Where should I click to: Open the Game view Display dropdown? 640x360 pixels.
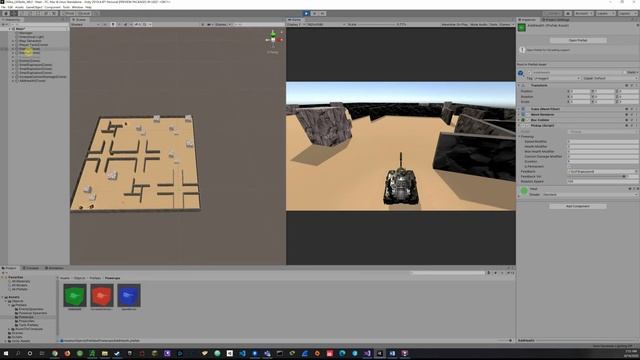(x=295, y=24)
